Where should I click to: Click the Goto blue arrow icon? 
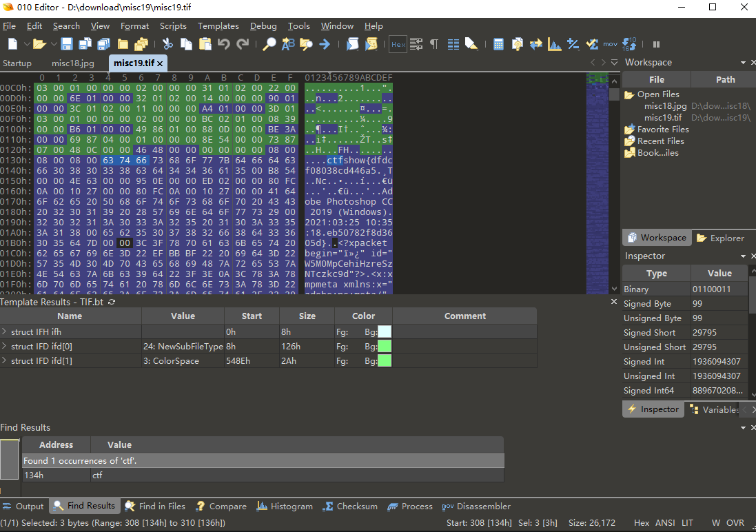pos(325,44)
